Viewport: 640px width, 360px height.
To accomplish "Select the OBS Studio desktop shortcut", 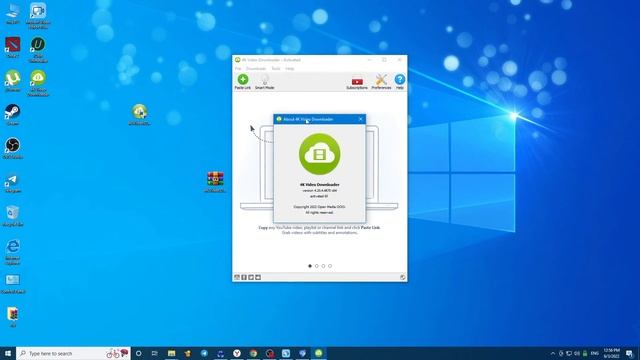I will coord(13,148).
